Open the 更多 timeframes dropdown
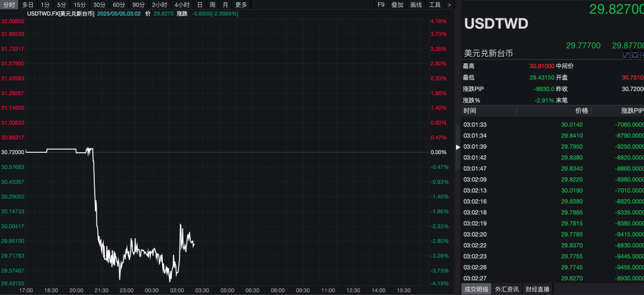 241,5
